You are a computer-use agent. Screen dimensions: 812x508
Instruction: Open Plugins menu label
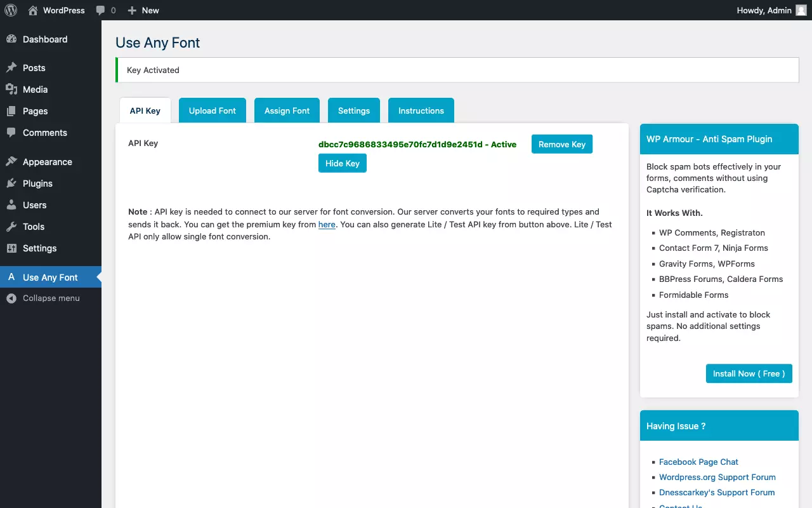[37, 184]
